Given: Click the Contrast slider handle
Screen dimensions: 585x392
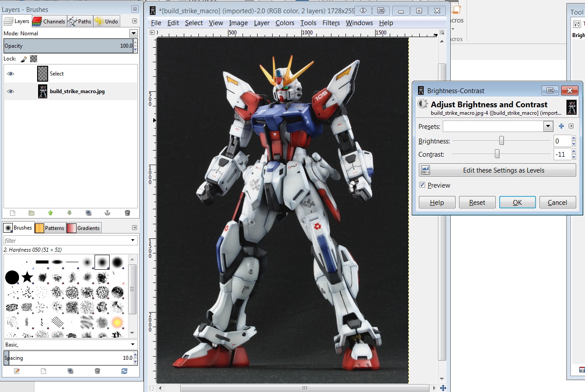Looking at the screenshot, I should (x=497, y=154).
